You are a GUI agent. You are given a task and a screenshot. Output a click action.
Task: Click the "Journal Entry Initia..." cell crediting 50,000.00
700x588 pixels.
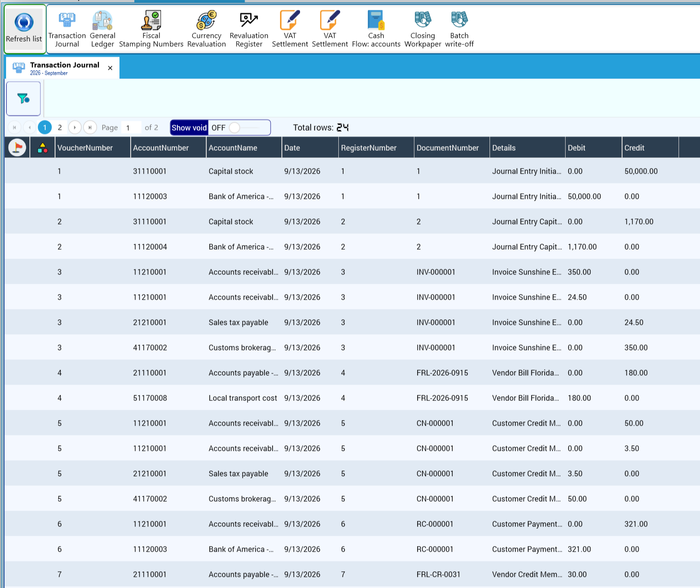(x=526, y=171)
